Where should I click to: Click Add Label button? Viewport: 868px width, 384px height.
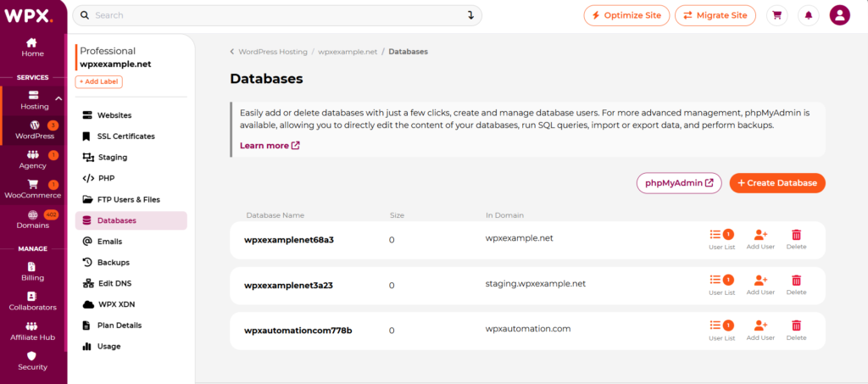pyautogui.click(x=98, y=82)
